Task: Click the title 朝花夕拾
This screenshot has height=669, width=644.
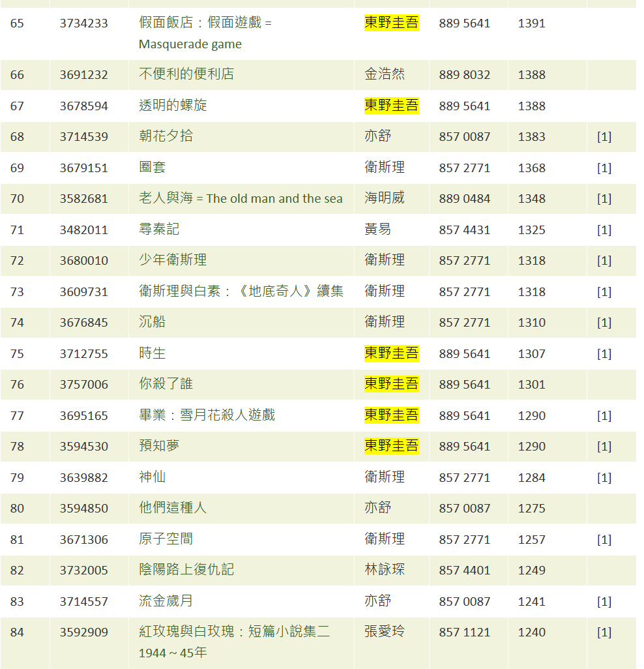Action: (166, 136)
